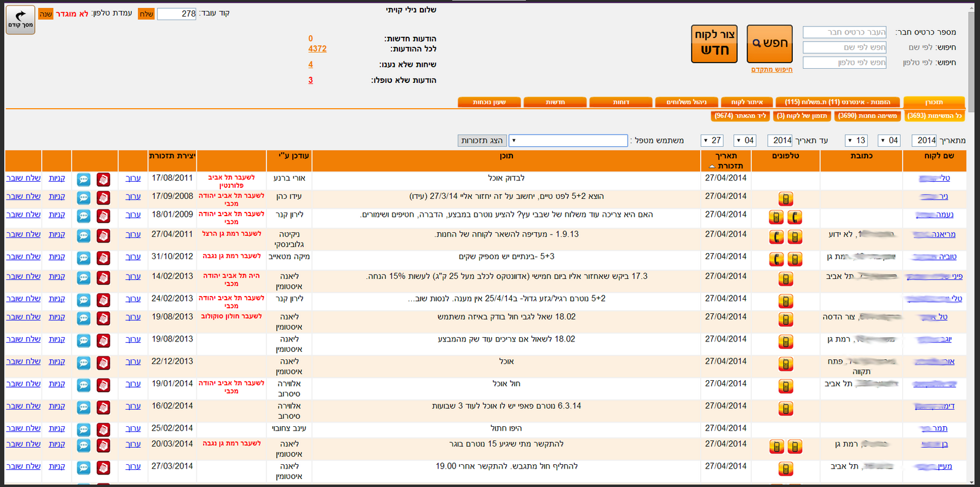Click the mobile phone icon in the 'אוכל' reminder row
Image resolution: width=980 pixels, height=487 pixels.
(x=785, y=364)
